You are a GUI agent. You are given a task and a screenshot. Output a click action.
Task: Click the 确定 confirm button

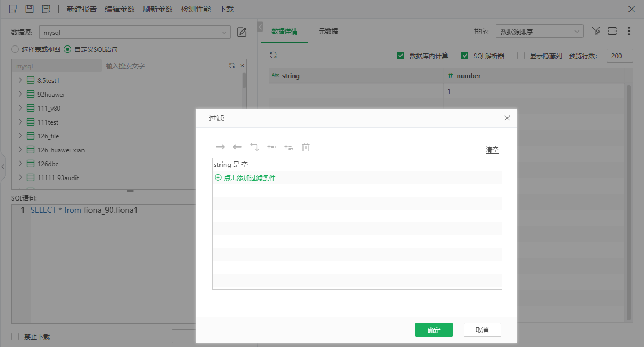[x=434, y=330]
